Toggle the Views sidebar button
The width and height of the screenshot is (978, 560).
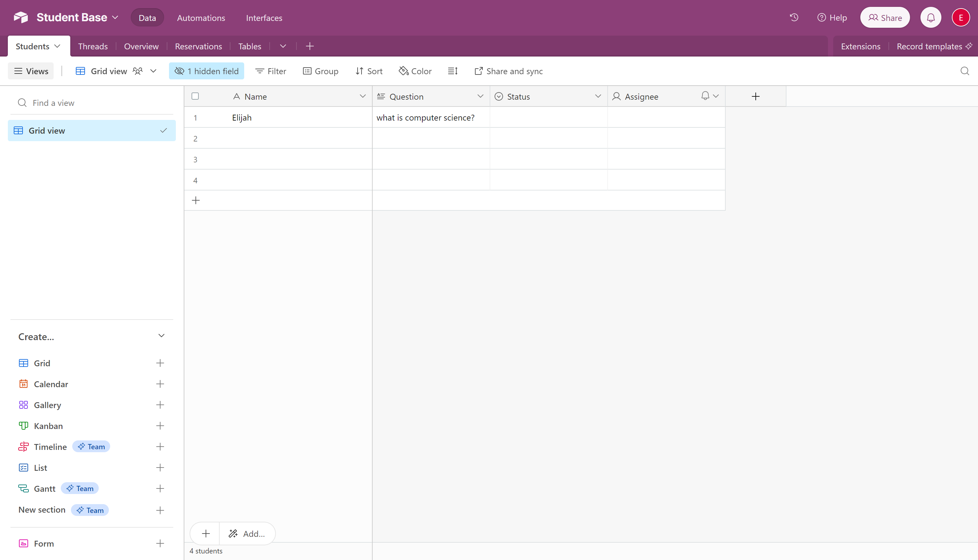click(31, 71)
